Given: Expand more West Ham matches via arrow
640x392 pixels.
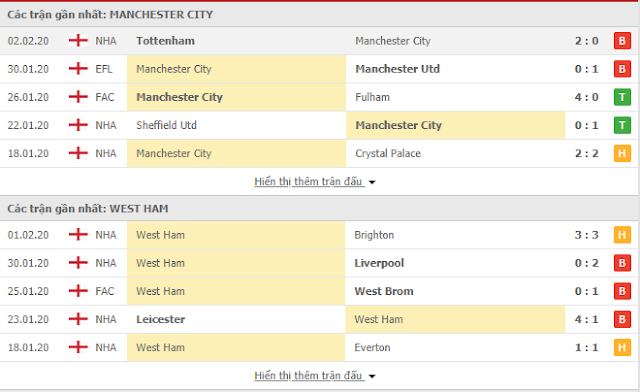Looking at the screenshot, I should pos(372,376).
